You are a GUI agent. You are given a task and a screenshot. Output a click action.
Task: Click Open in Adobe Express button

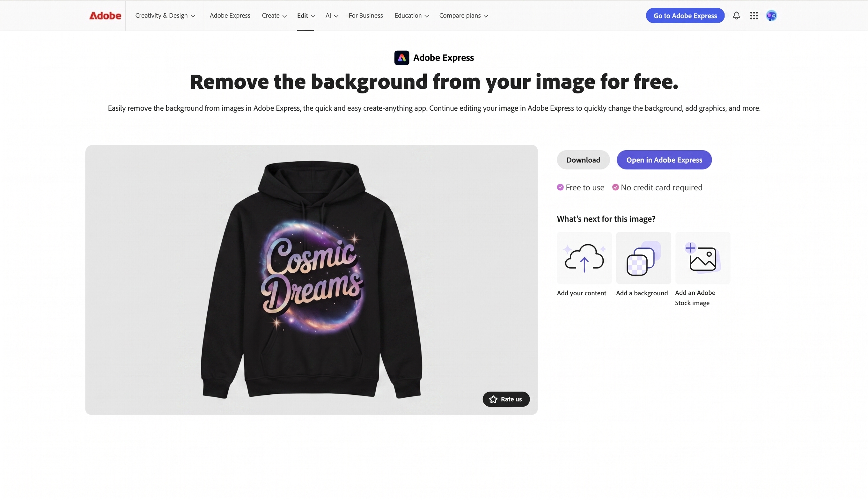pos(664,160)
